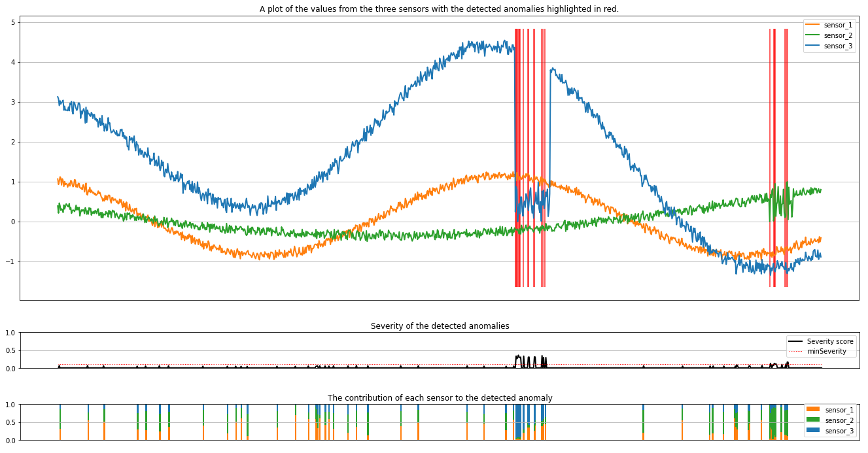Select the sensor_3 swatch in contribution legend
The width and height of the screenshot is (868, 453).
coord(813,429)
